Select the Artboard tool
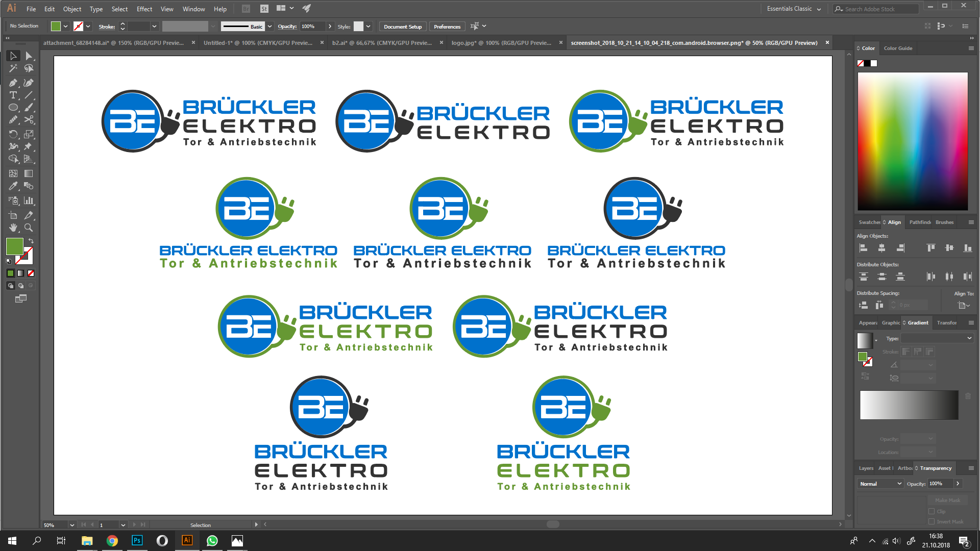Image resolution: width=980 pixels, height=551 pixels. 13,215
